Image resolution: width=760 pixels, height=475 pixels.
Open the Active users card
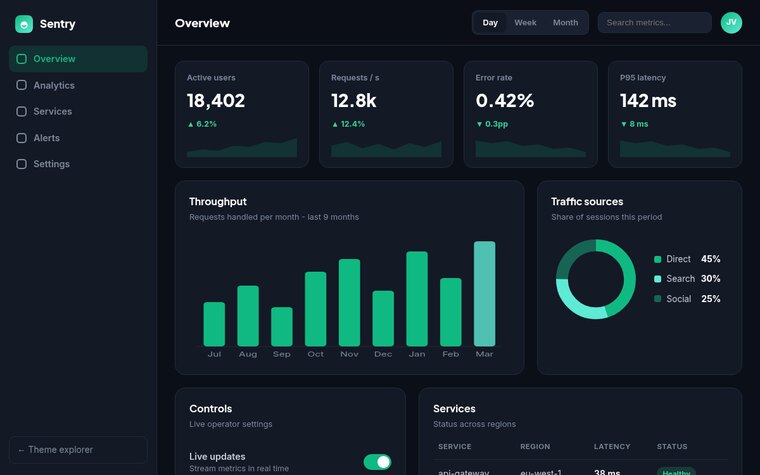(x=242, y=114)
